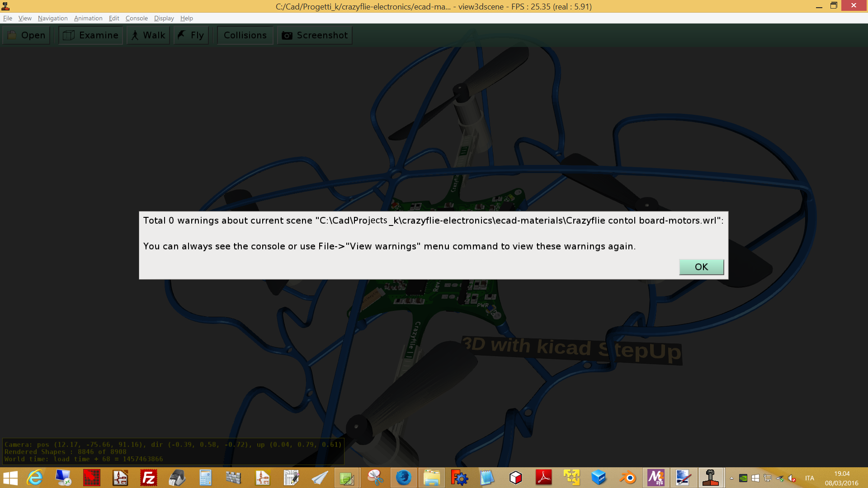Open Help menu in menu bar
The image size is (868, 488).
coord(186,18)
